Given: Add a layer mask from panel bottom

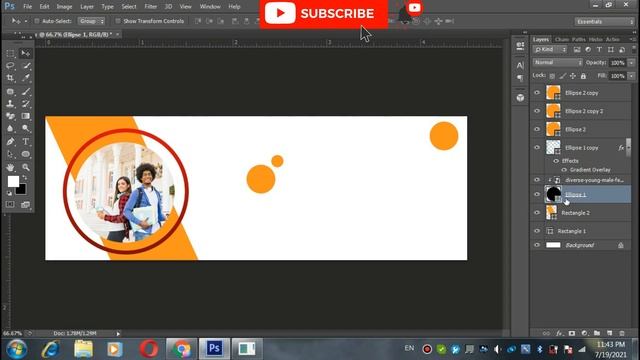Looking at the screenshot, I should click(x=572, y=333).
